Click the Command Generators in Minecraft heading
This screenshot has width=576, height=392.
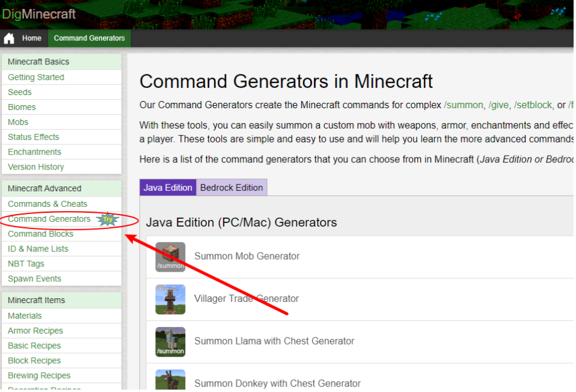286,81
